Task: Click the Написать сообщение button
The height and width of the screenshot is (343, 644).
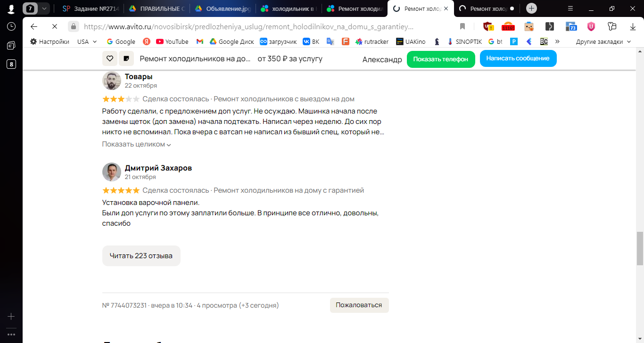Action: pyautogui.click(x=518, y=58)
